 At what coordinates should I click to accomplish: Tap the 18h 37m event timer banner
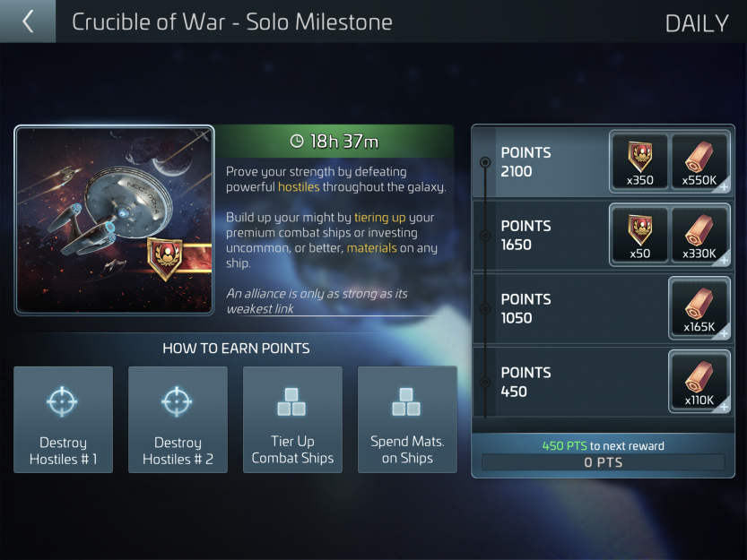[334, 141]
